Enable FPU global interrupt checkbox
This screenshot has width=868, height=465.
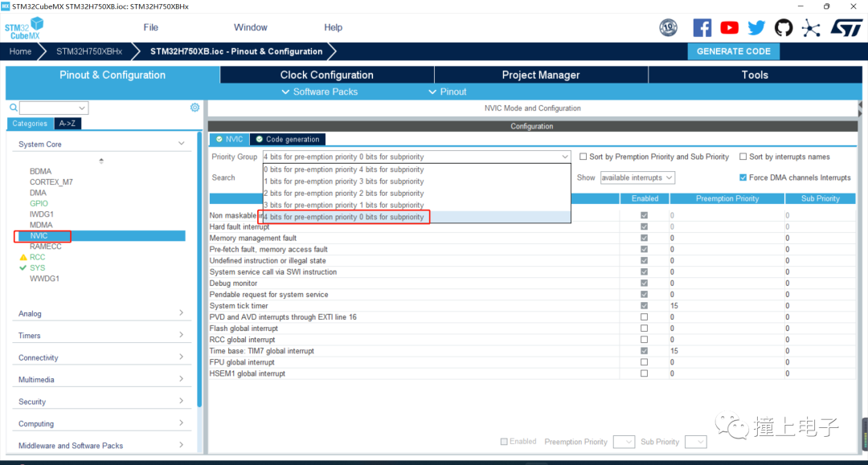[x=644, y=362]
